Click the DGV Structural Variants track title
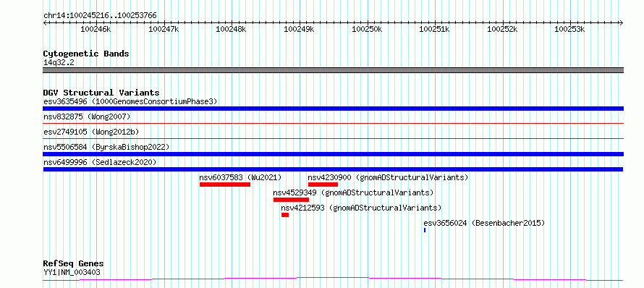 [x=101, y=93]
